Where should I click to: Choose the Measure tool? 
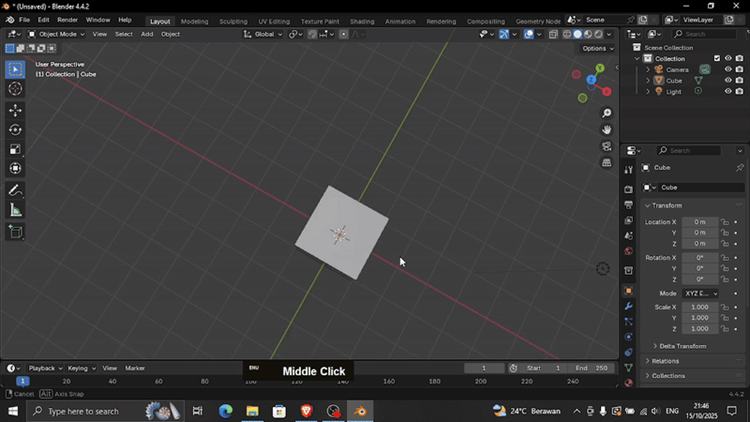coord(15,210)
